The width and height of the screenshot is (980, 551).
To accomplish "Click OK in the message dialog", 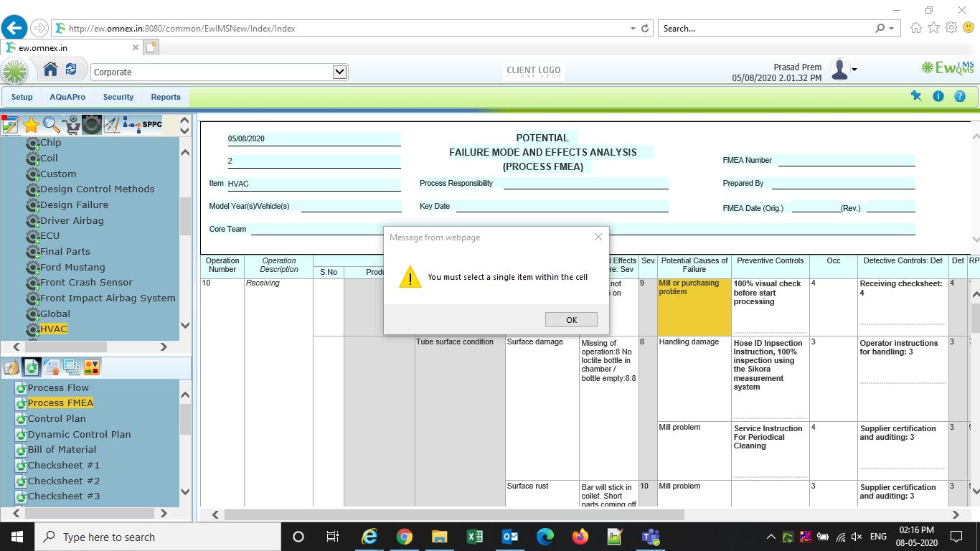I will pyautogui.click(x=571, y=320).
